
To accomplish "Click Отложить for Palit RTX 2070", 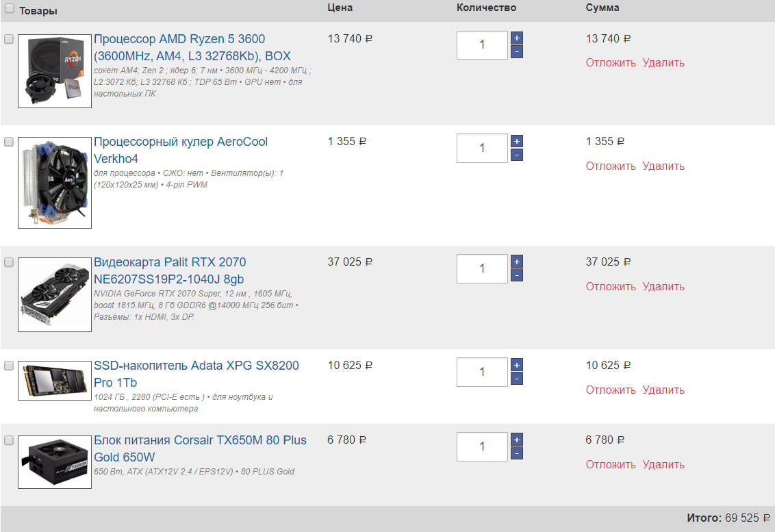I will pos(611,286).
